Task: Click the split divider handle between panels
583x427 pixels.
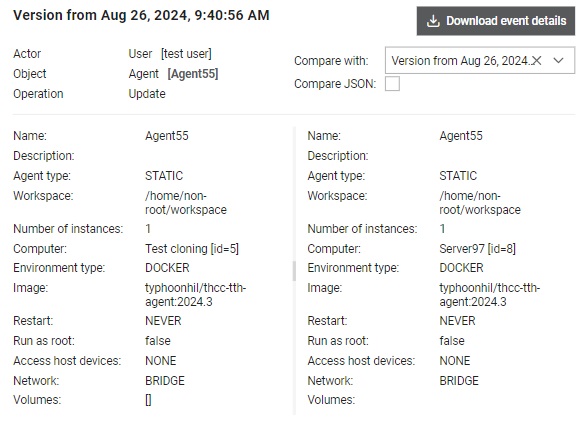Action: tap(294, 271)
